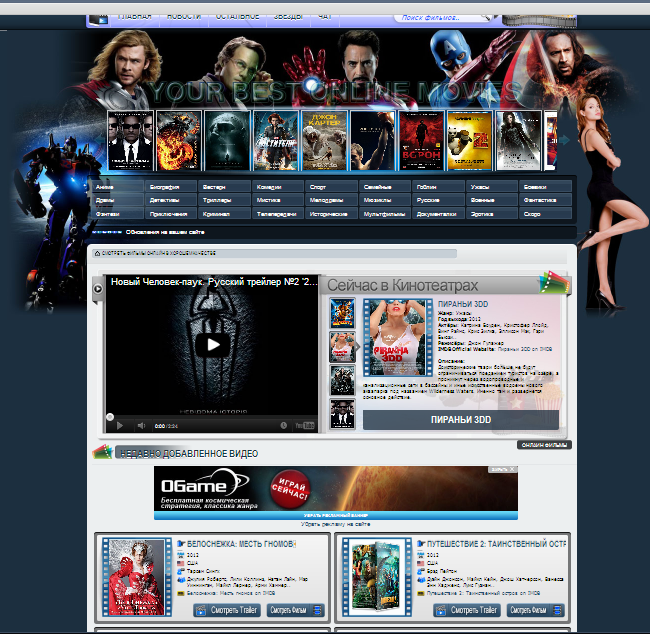This screenshot has height=634, width=650.
Task: Open the ОСТАЛЬНОЕ top menu item
Action: point(237,17)
